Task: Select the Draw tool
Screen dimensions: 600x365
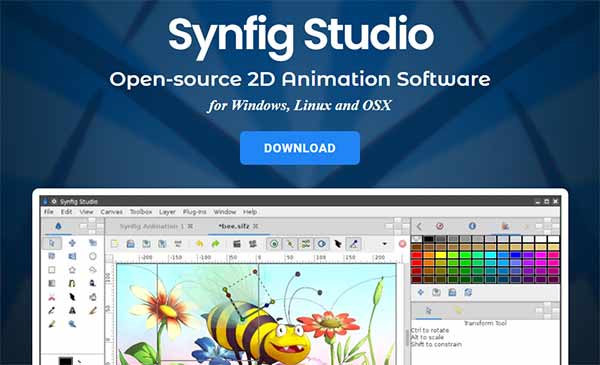Action: tap(93, 284)
